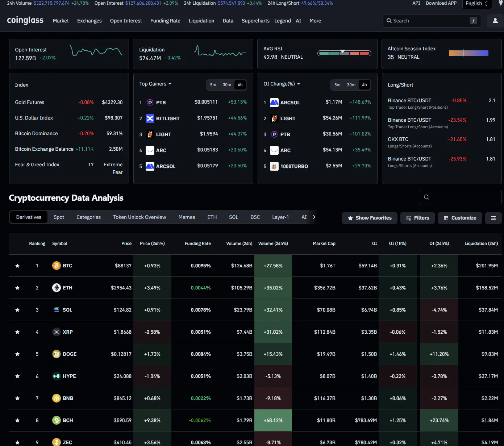Open the Filters button
The image size is (504, 446).
coord(417,218)
